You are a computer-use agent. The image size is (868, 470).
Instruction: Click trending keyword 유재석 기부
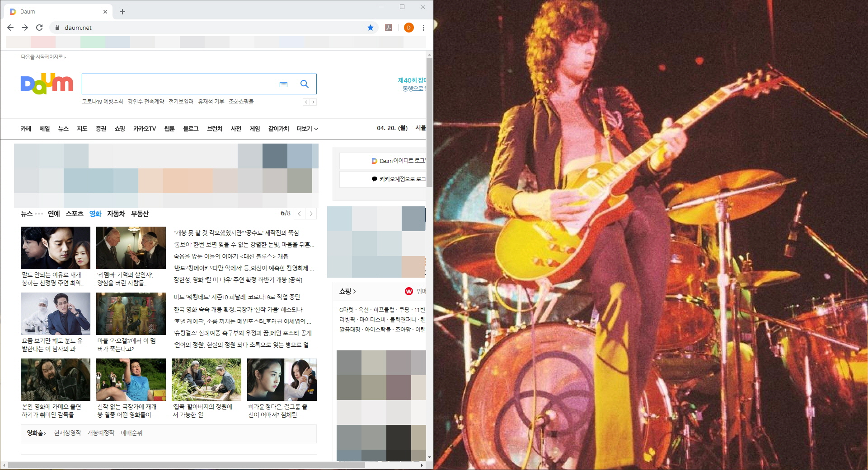211,102
